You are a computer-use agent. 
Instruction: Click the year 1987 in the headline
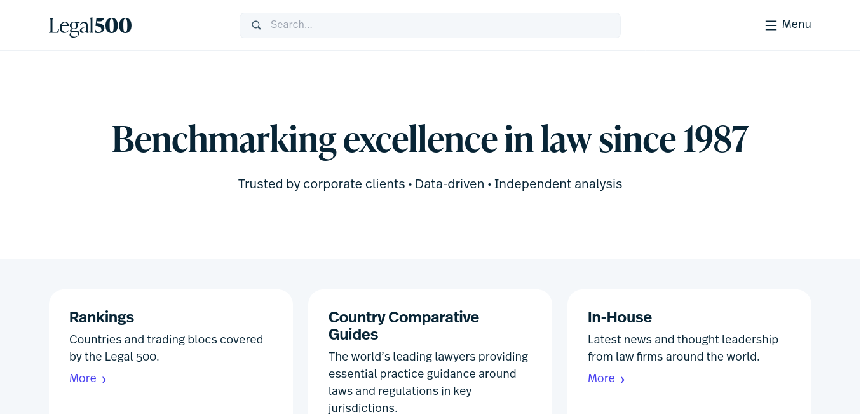tap(715, 139)
